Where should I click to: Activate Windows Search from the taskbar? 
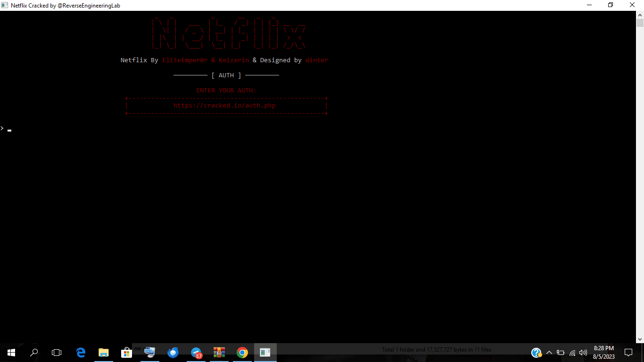point(33,352)
